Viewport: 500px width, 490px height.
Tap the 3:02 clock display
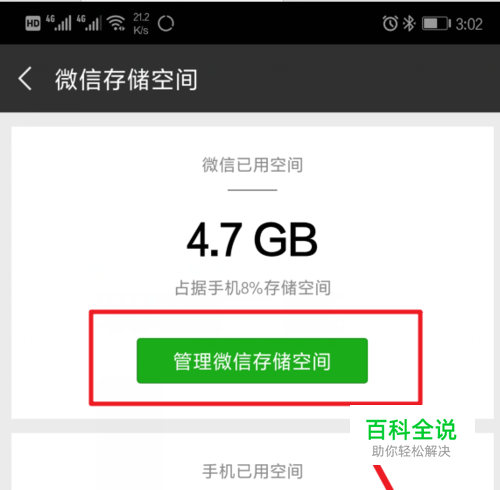pos(469,24)
